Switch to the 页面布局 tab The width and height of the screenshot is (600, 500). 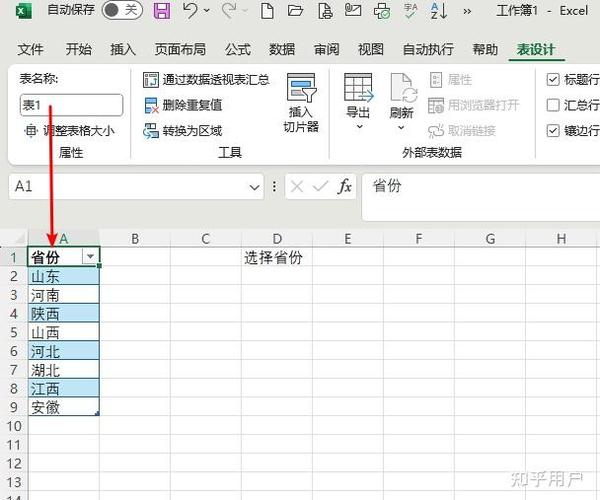point(180,49)
